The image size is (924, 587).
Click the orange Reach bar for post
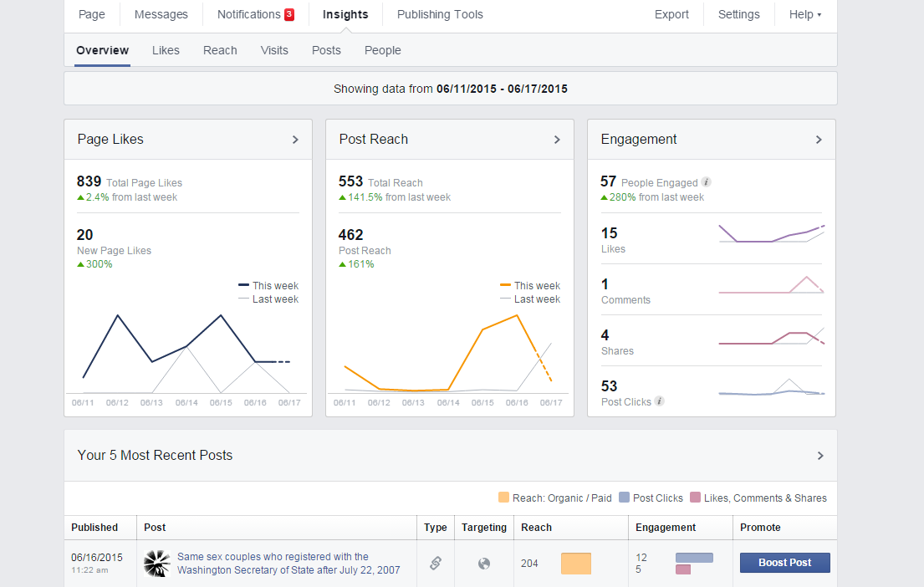coord(576,564)
